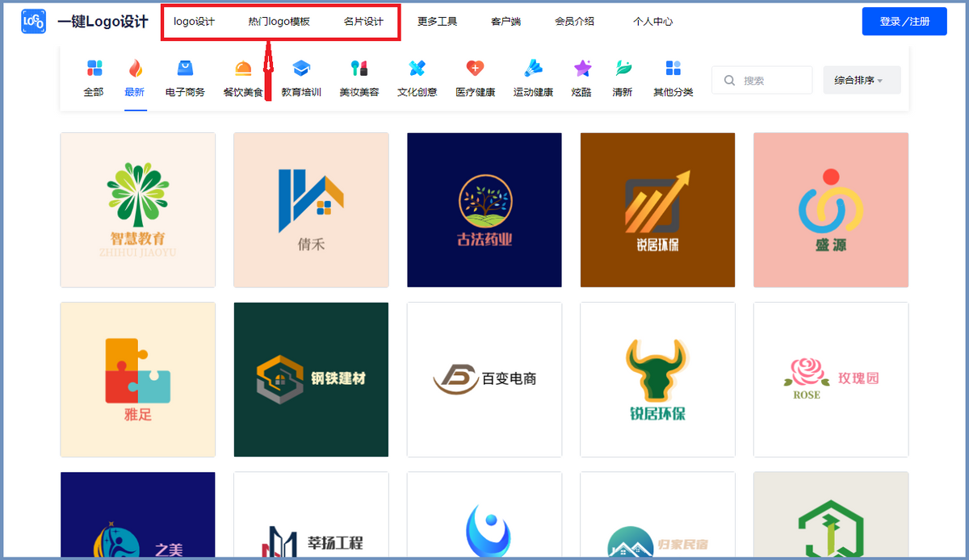Pick the 清新 leaf icon
This screenshot has height=560, width=969.
tap(623, 68)
